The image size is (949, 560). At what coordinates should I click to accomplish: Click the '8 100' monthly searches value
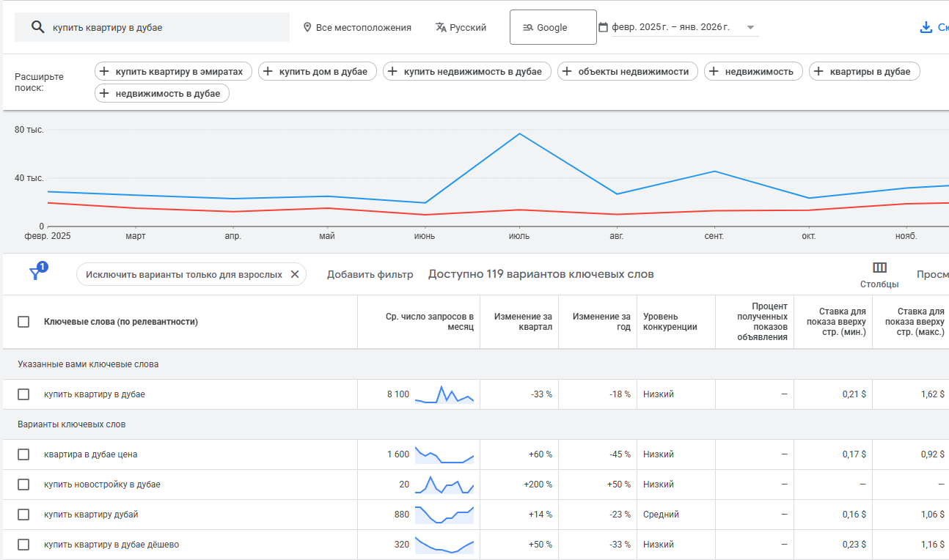[x=398, y=394]
